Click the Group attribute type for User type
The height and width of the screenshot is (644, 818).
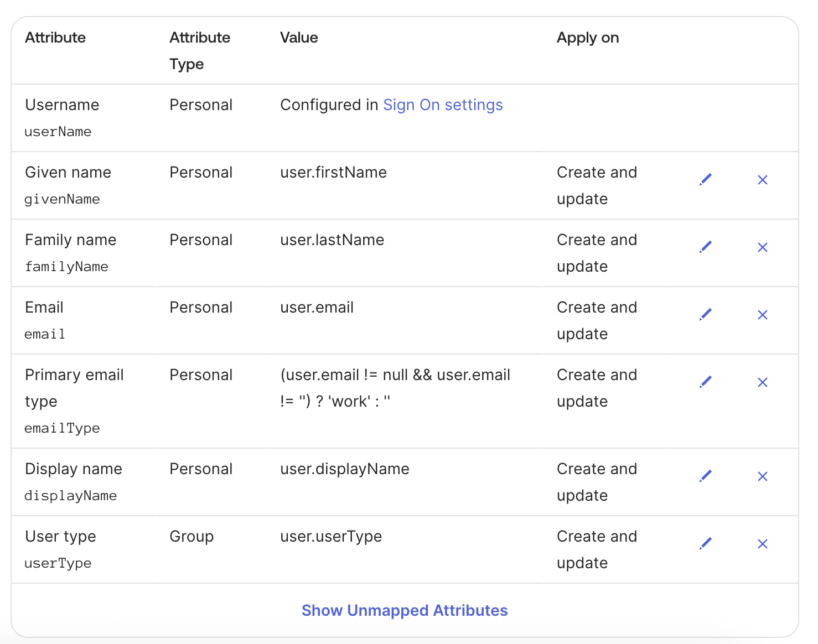point(191,536)
